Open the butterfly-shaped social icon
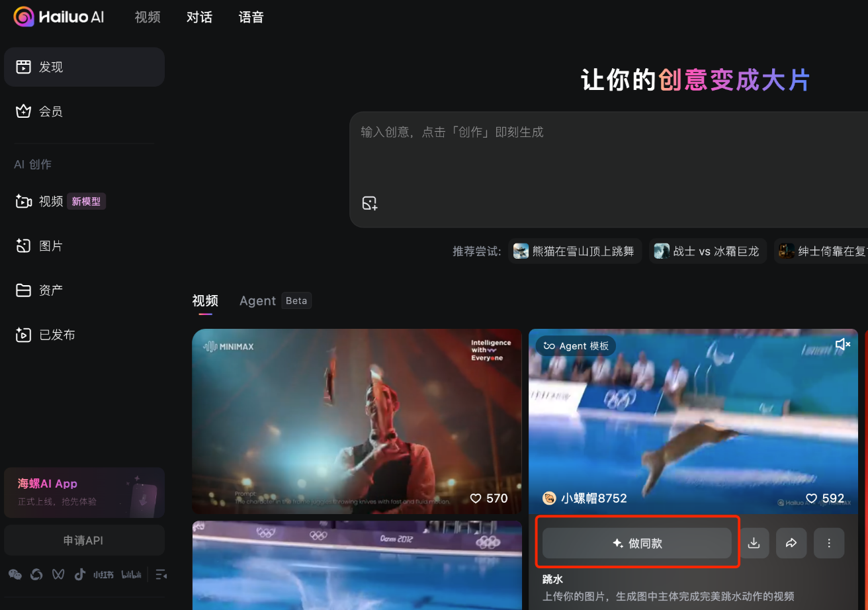 point(58,574)
